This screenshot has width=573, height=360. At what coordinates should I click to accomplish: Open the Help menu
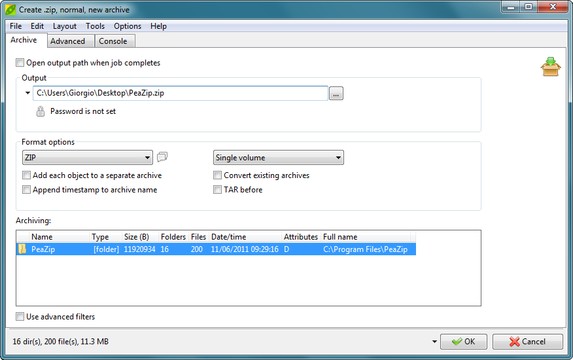click(159, 26)
